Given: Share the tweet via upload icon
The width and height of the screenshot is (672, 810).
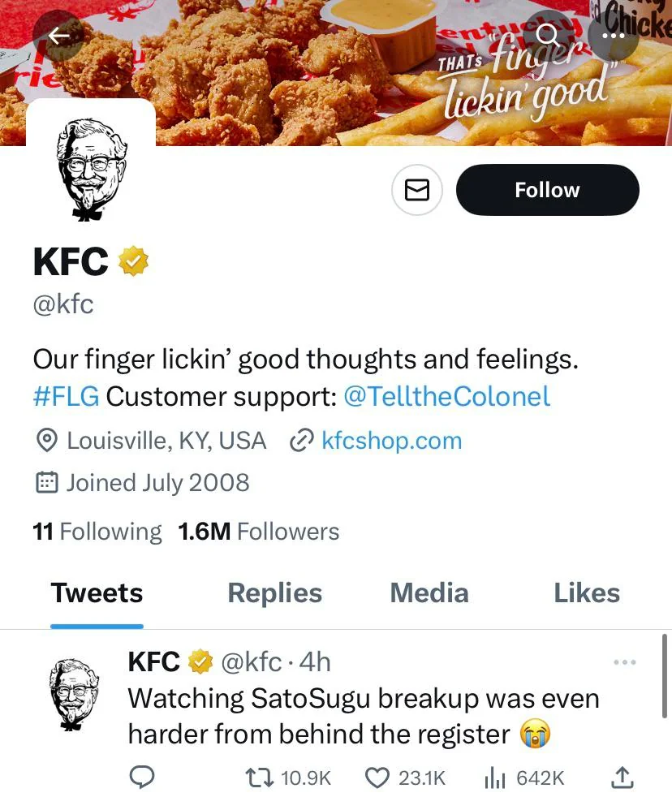Looking at the screenshot, I should (621, 778).
